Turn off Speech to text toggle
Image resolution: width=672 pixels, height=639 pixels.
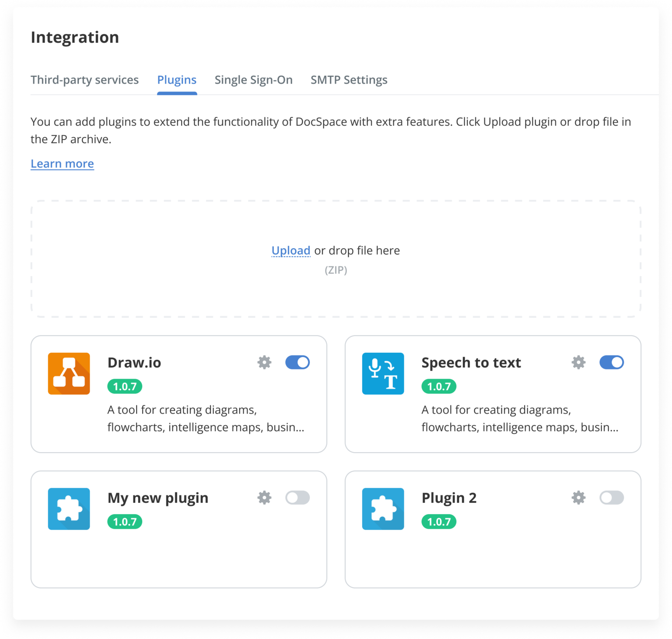[612, 362]
